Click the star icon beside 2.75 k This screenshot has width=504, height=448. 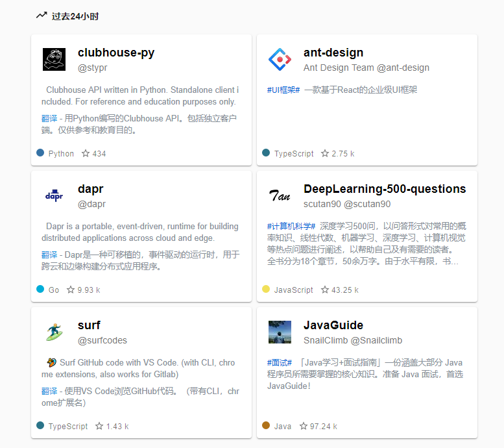point(324,153)
